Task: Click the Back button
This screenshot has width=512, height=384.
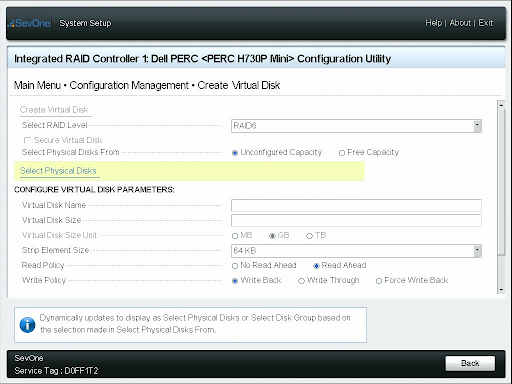Action: (x=470, y=363)
